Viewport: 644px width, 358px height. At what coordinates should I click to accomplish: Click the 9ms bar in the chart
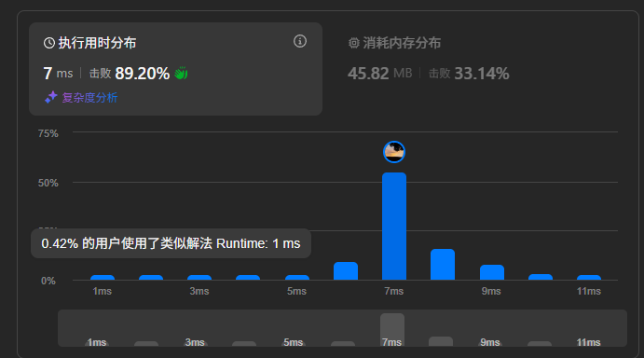pos(492,272)
